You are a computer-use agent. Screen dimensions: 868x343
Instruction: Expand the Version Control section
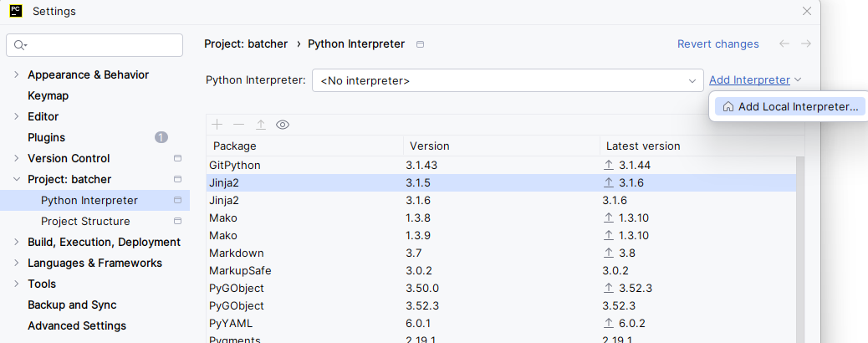pos(16,158)
